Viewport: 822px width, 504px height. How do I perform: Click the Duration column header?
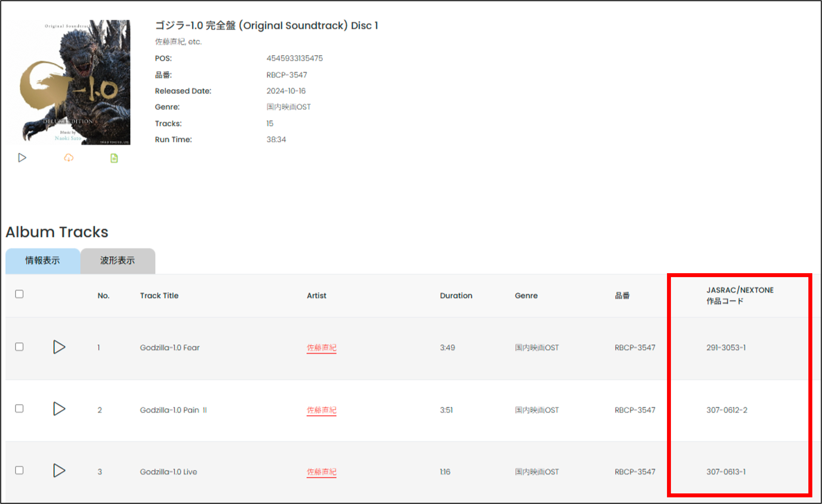point(456,296)
